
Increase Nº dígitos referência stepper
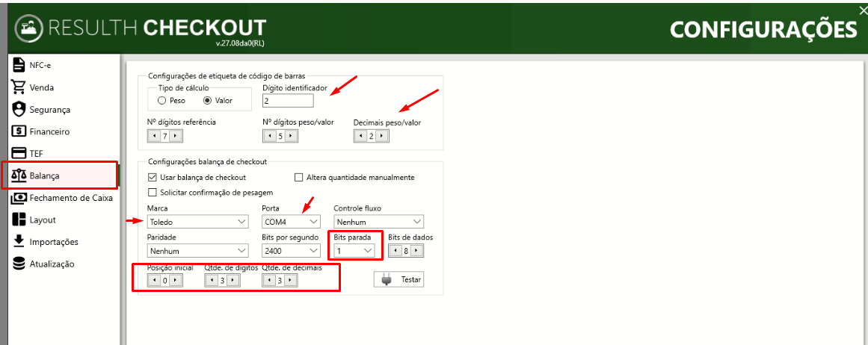pyautogui.click(x=176, y=135)
